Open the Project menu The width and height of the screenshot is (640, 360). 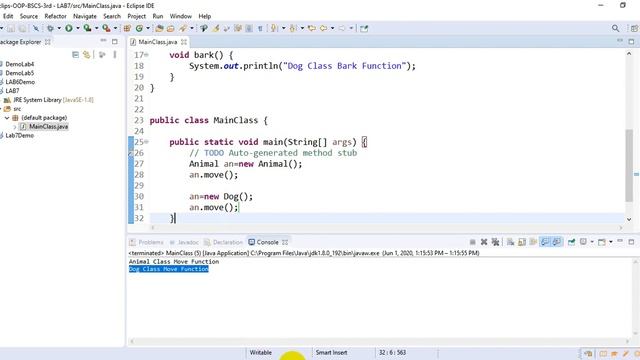[136, 16]
